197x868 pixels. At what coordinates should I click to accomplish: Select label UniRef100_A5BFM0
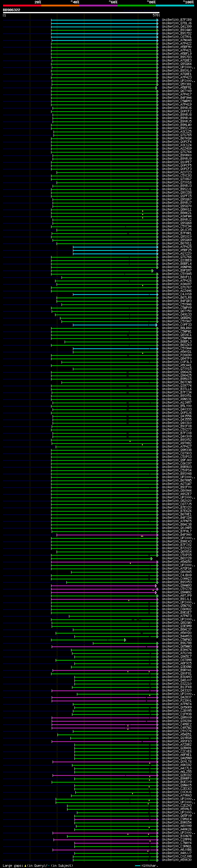pos(176,47)
